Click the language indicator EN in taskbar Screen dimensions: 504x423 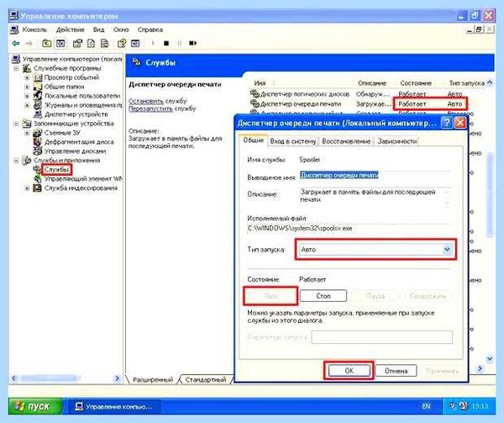426,406
